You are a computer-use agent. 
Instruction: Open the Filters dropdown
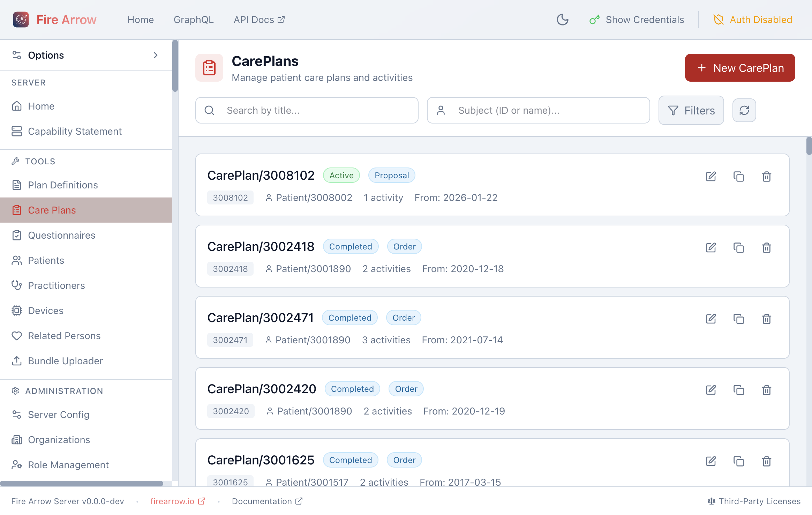tap(691, 110)
